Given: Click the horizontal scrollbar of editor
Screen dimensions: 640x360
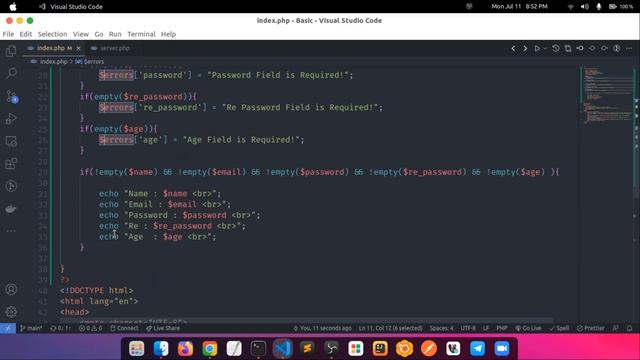Looking at the screenshot, I should [306, 321].
